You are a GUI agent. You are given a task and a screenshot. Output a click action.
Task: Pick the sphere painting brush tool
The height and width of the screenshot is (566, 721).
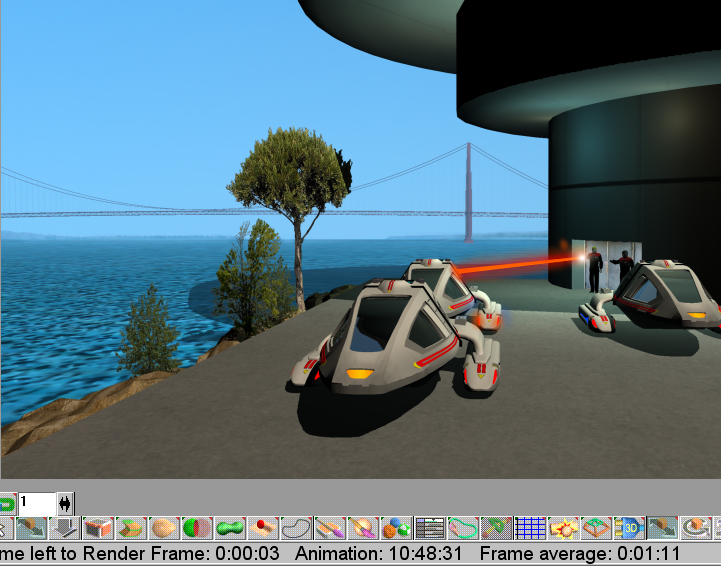click(363, 528)
